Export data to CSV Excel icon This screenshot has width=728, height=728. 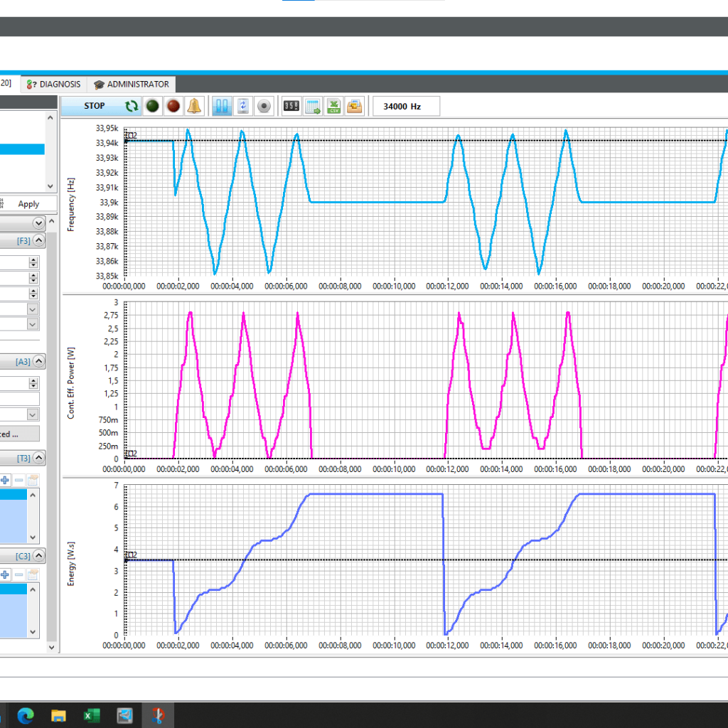point(334,106)
